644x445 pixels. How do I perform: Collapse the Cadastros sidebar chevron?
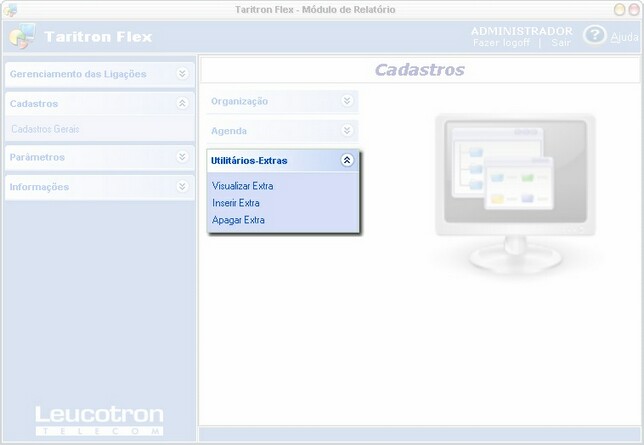point(182,103)
